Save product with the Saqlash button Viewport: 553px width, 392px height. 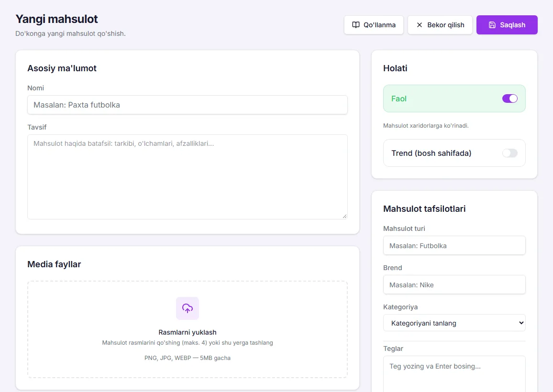coord(507,25)
